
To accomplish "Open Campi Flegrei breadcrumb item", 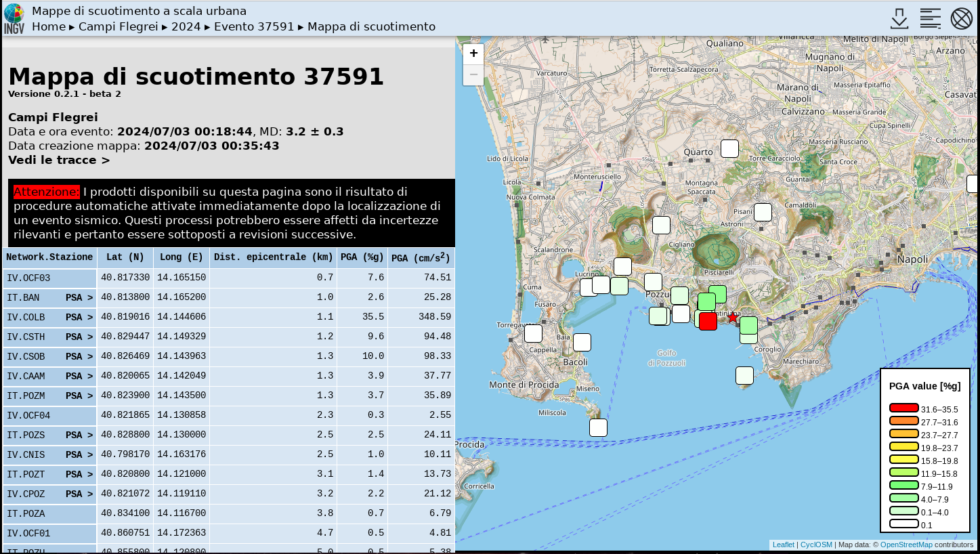I will pyautogui.click(x=119, y=26).
